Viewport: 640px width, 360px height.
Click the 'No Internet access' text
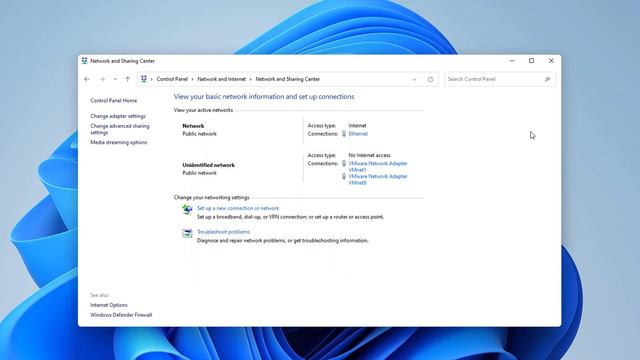pyautogui.click(x=369, y=156)
